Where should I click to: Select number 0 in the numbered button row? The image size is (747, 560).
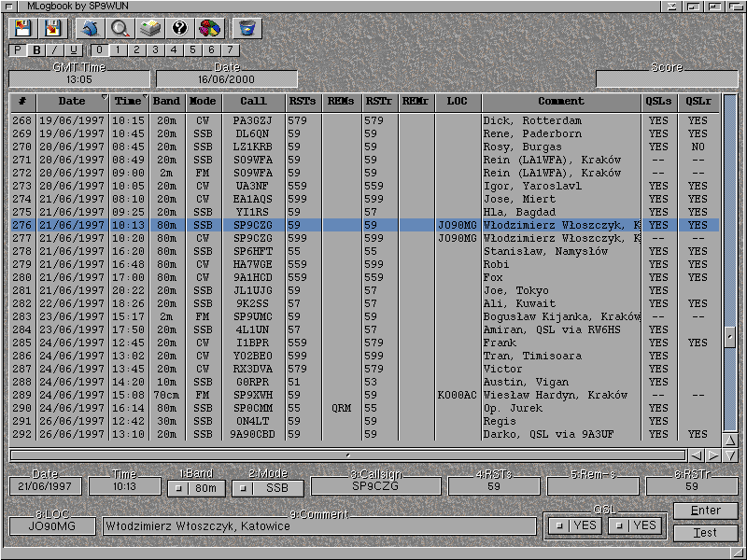click(99, 50)
